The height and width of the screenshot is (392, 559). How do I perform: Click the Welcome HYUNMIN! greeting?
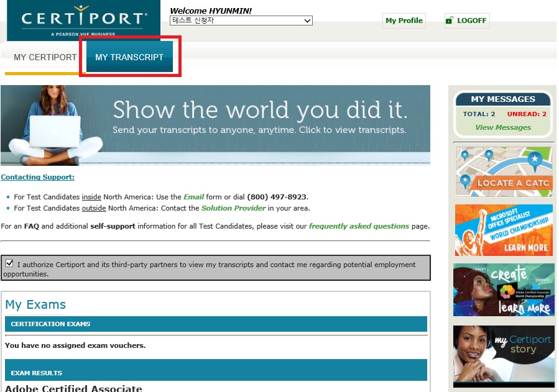(x=211, y=11)
